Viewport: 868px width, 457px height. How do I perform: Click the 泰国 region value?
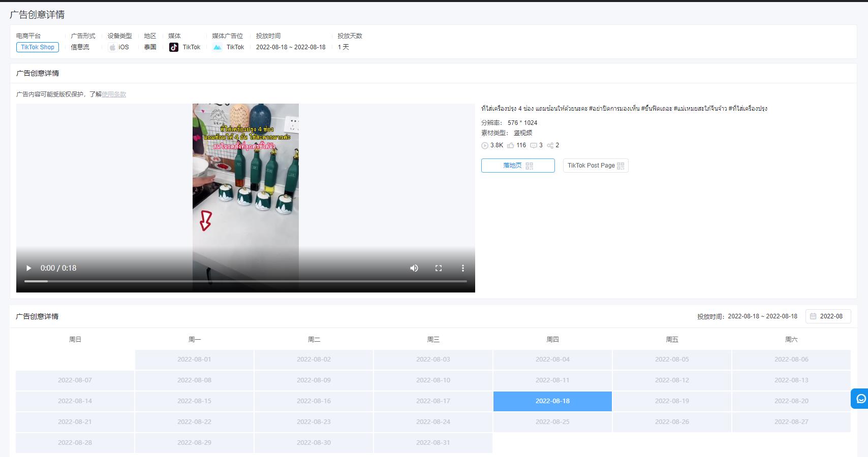click(150, 47)
